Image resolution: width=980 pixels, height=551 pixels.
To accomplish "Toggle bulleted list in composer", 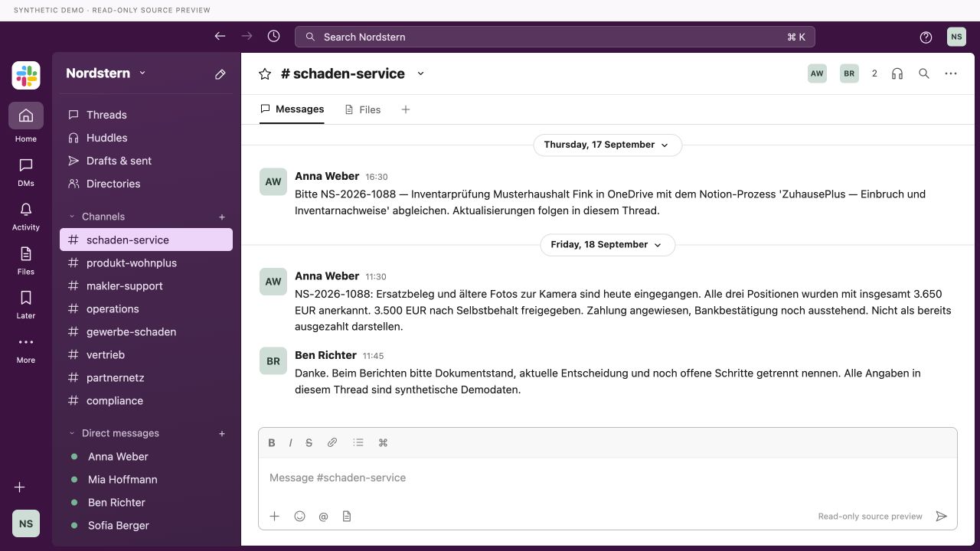I will [x=358, y=442].
